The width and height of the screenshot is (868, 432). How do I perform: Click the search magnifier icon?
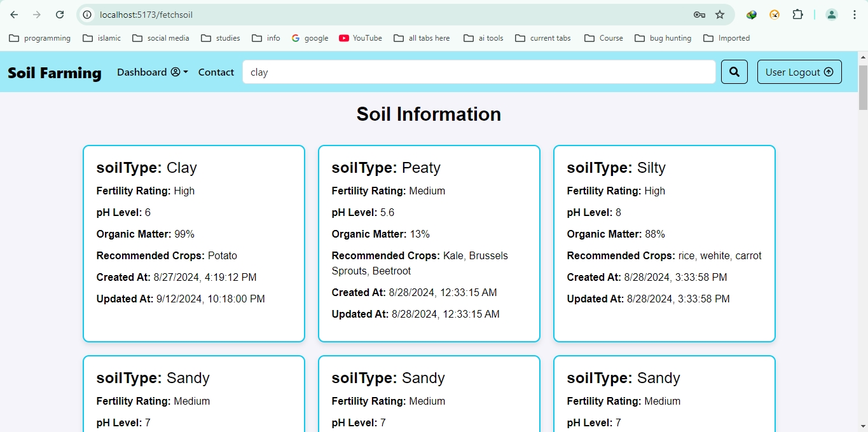tap(734, 72)
